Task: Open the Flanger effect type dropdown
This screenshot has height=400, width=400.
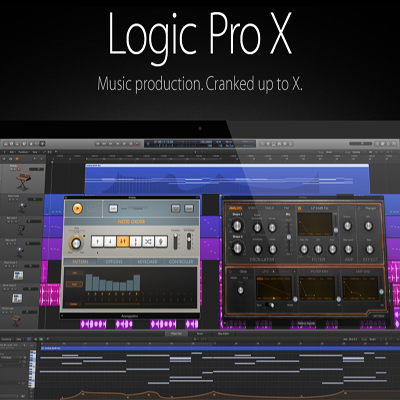Action: (371, 208)
